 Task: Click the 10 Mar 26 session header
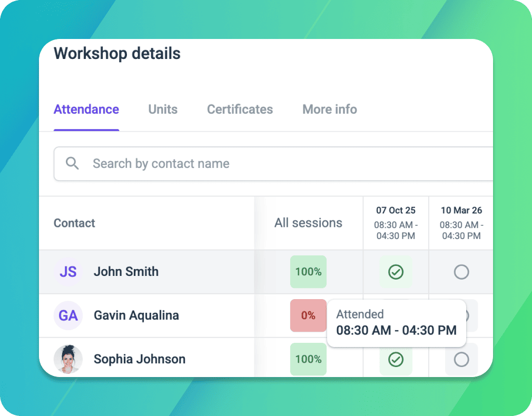click(x=461, y=223)
